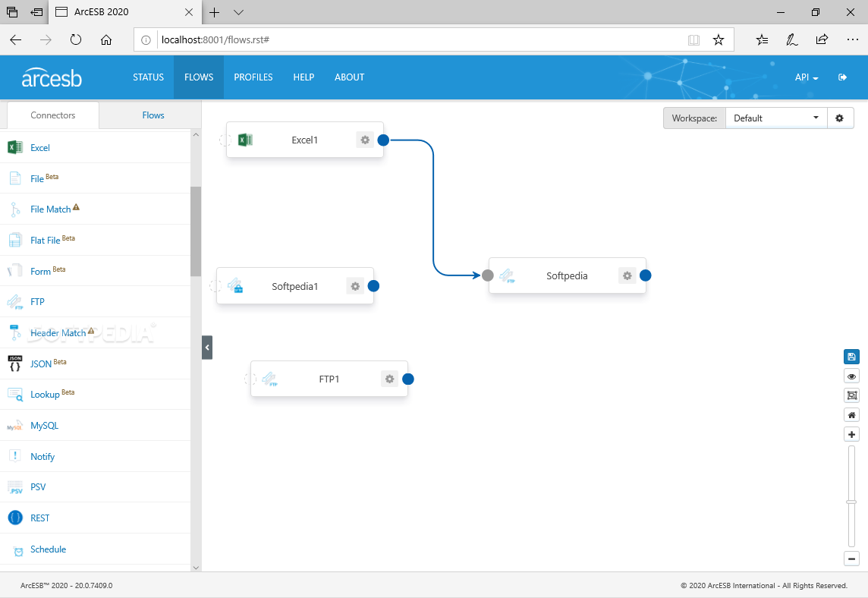Open new browser tab
Image resolution: width=868 pixels, height=598 pixels.
click(x=214, y=12)
